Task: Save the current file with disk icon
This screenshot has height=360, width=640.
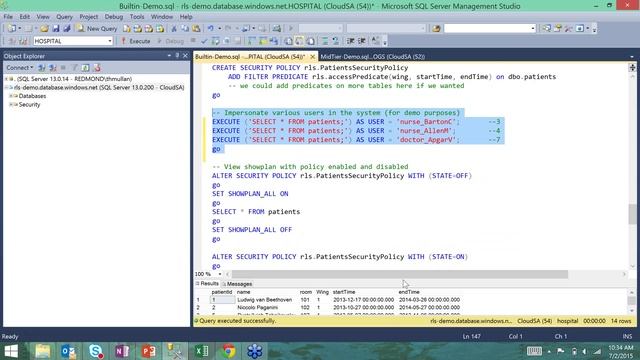Action: pos(56,28)
